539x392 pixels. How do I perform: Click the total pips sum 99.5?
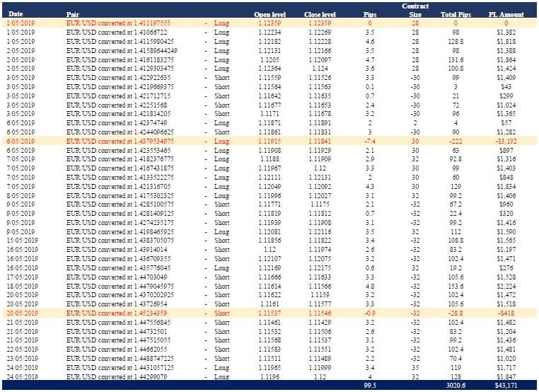(370, 386)
